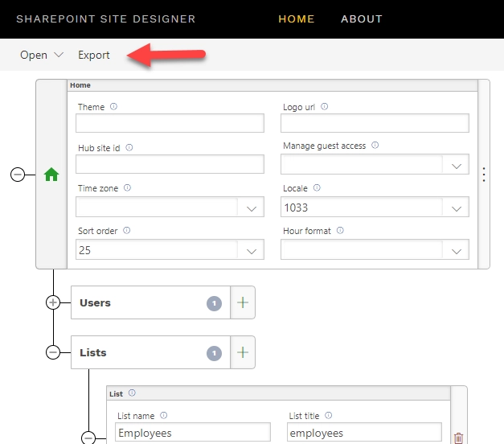The height and width of the screenshot is (444, 504).
Task: Open the Home card's three-dot menu
Action: coord(484,175)
